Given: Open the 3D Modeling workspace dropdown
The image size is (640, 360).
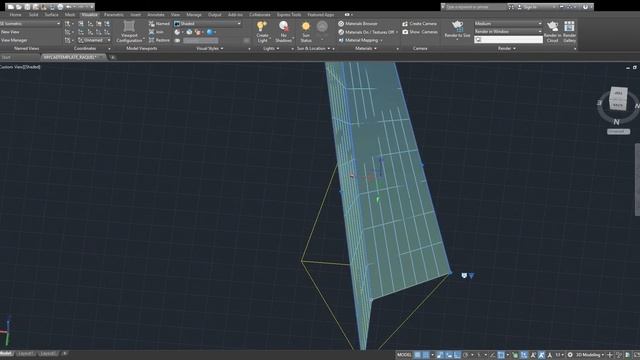Looking at the screenshot, I should click(590, 355).
